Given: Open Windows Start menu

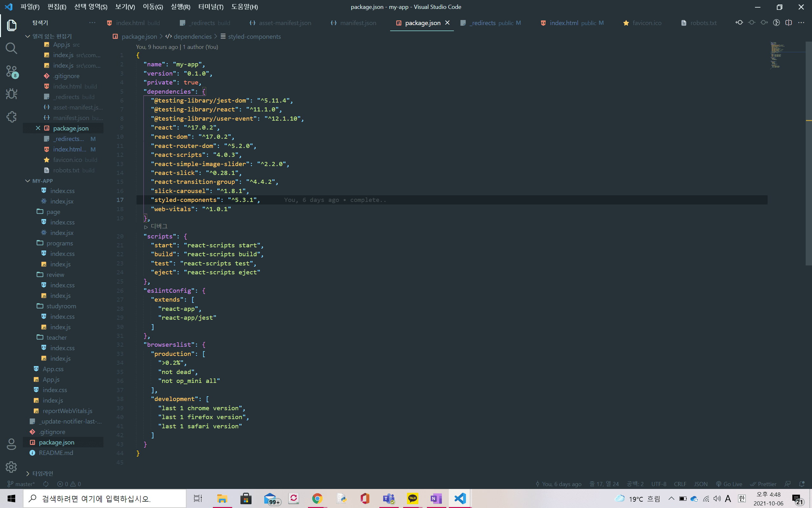Looking at the screenshot, I should 11,498.
